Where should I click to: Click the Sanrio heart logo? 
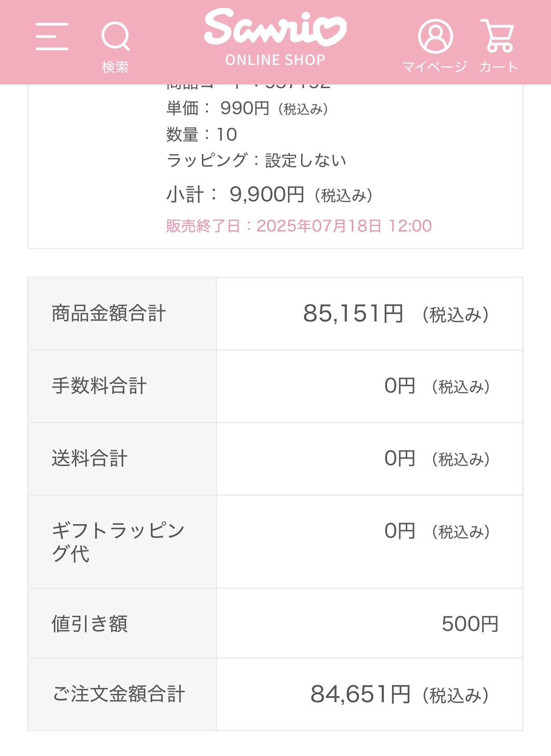pos(275,28)
